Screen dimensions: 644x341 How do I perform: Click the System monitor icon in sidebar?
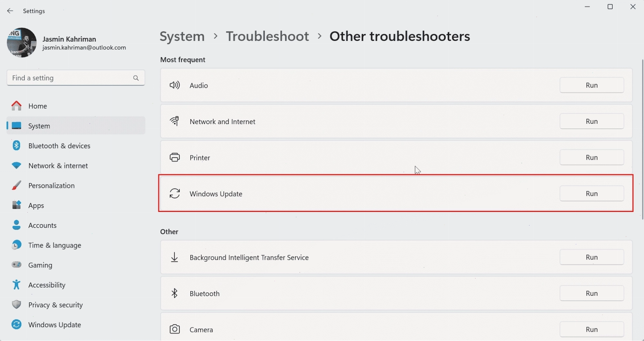(x=16, y=126)
